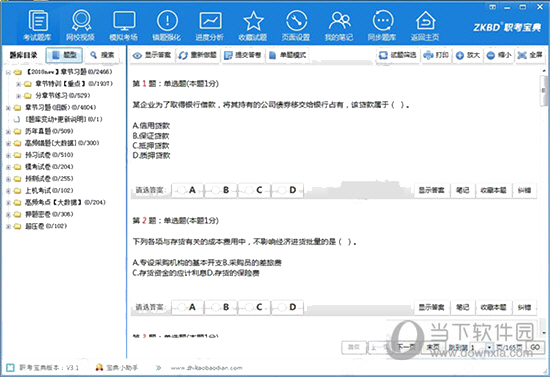Click 笔记 button for question 1

tap(463, 190)
